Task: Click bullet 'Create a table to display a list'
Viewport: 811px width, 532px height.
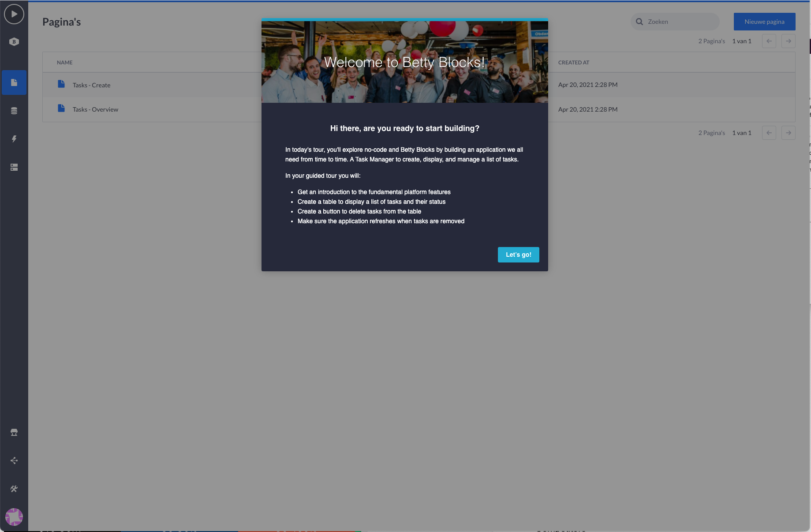Action: click(x=371, y=202)
